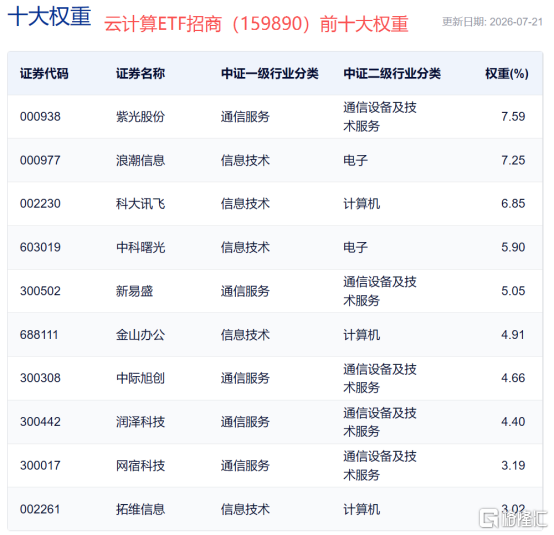The image size is (554, 535).
Task: Select the 十大权重 heading tab
Action: tap(49, 16)
